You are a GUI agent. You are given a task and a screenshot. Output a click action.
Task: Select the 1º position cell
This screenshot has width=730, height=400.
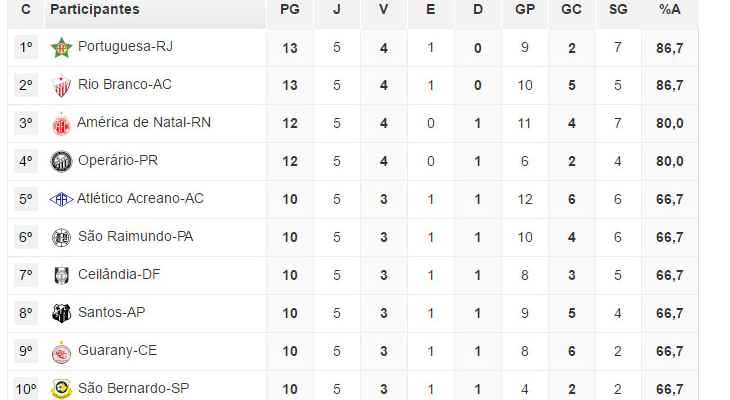click(26, 47)
